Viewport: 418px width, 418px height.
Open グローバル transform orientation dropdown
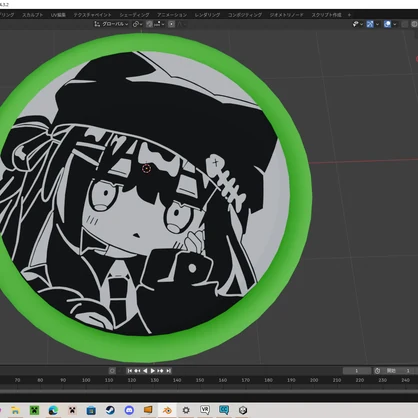click(111, 24)
